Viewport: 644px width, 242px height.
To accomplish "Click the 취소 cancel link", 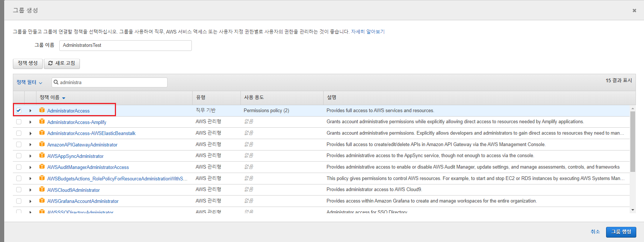I will point(595,232).
